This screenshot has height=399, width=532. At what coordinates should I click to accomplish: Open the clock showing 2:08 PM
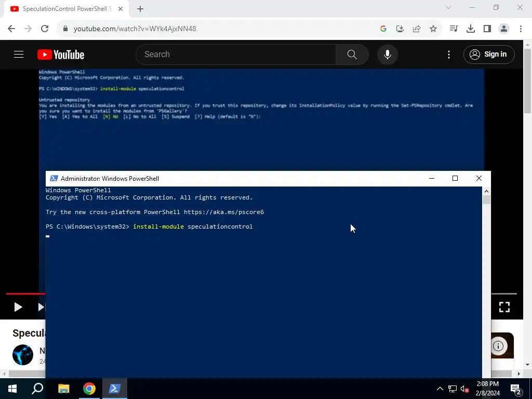487,389
